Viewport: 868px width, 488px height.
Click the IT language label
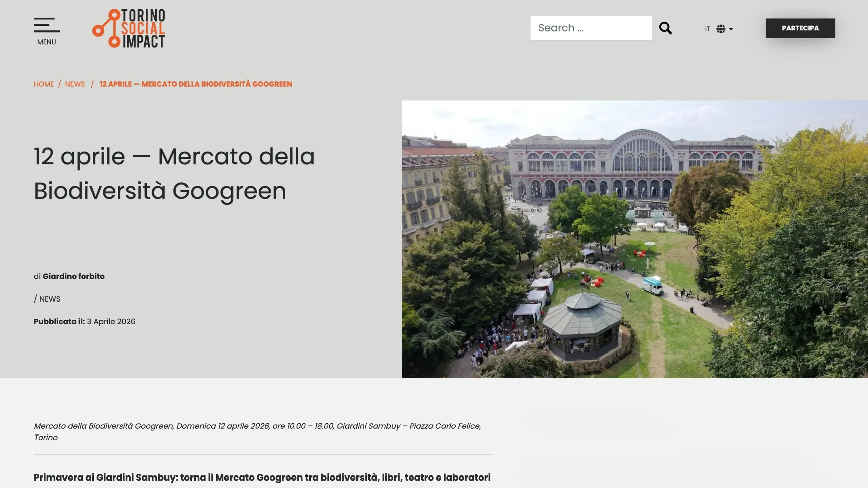707,29
